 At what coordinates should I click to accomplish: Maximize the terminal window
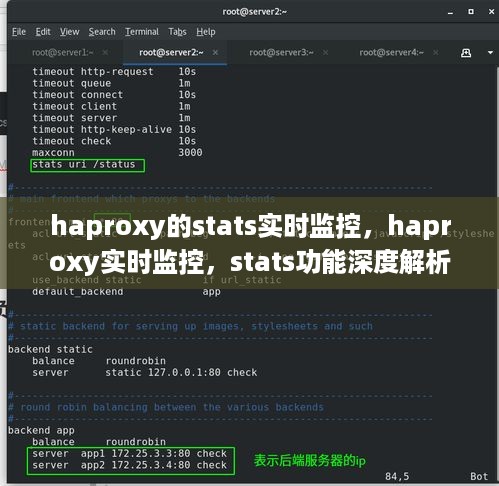pos(471,12)
